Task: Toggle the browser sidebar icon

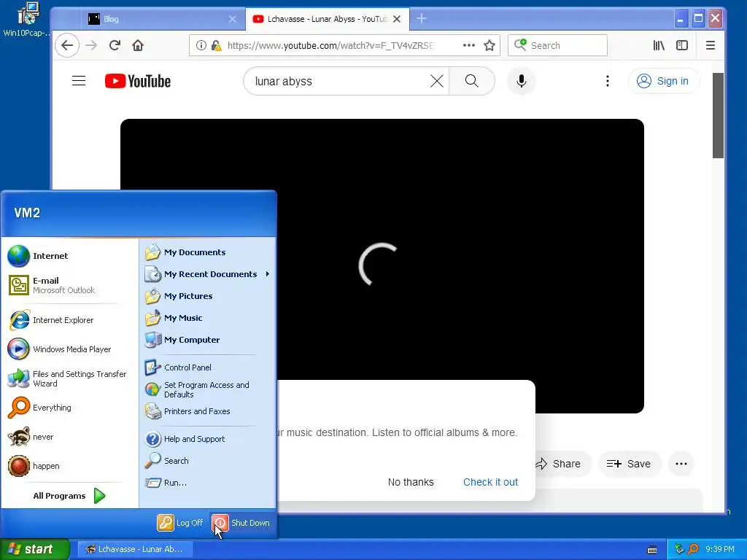Action: coord(682,46)
